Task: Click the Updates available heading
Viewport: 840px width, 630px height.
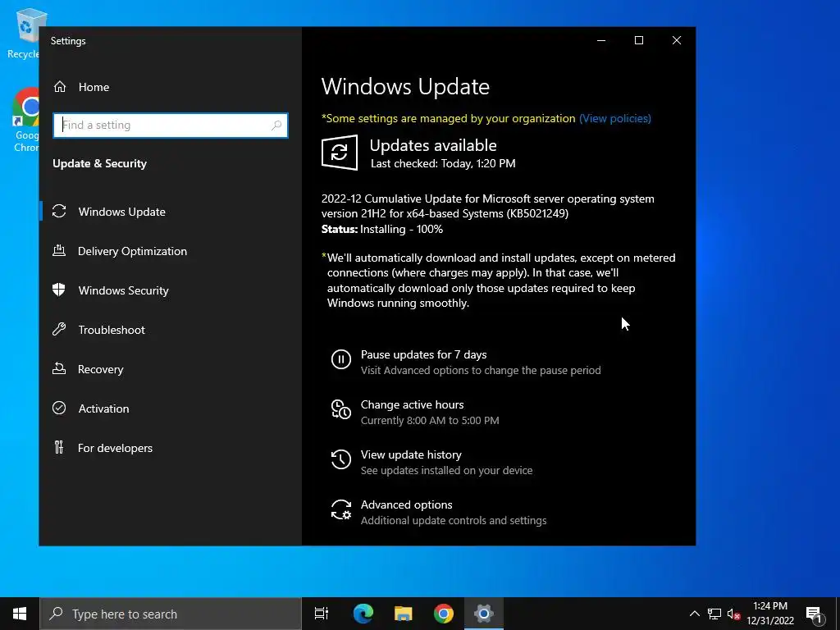Action: point(433,145)
